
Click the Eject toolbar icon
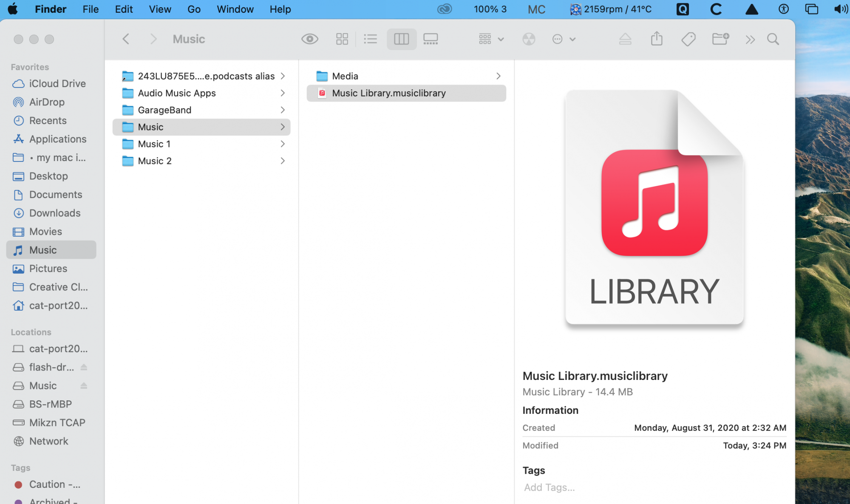tap(625, 39)
